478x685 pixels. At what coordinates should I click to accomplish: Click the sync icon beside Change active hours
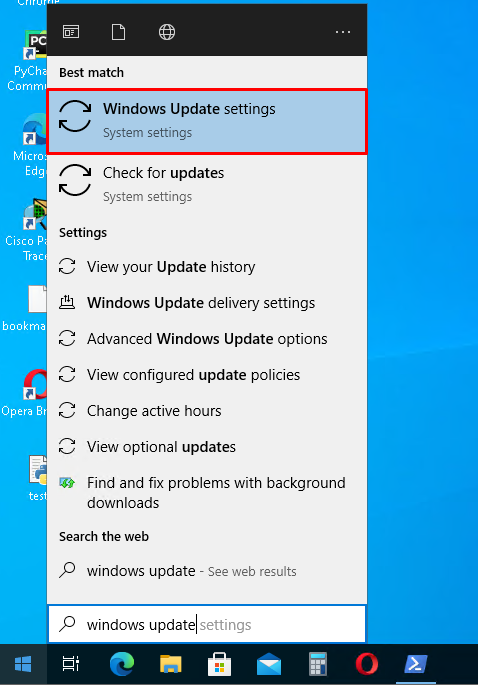pos(67,410)
